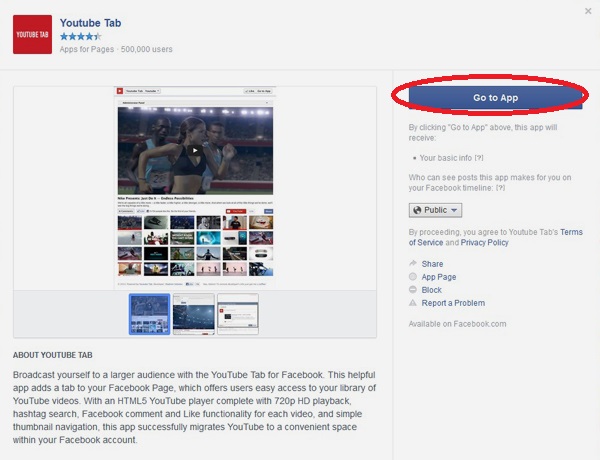Click Report a Problem link
Viewport: 600px width, 460px height.
click(x=453, y=303)
